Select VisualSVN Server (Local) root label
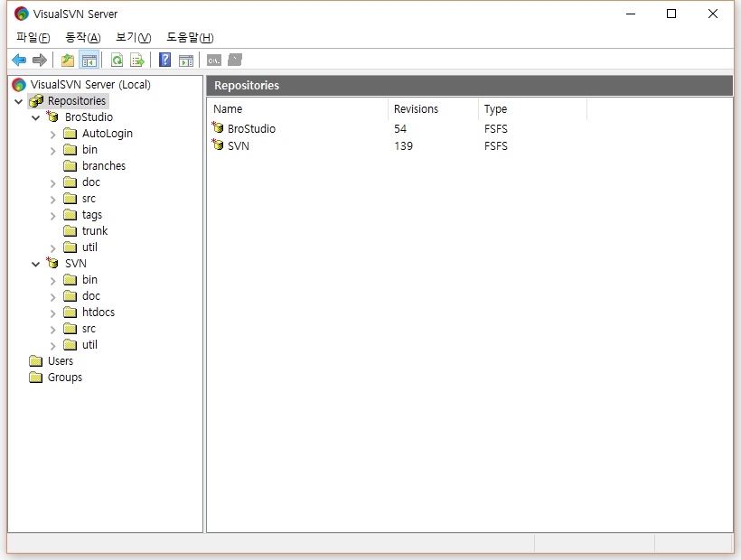The width and height of the screenshot is (741, 560). [x=90, y=85]
